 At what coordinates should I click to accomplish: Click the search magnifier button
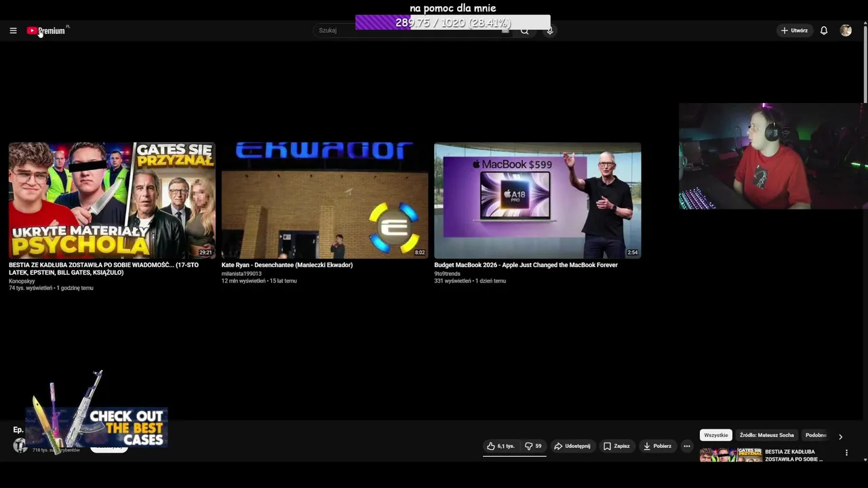524,30
